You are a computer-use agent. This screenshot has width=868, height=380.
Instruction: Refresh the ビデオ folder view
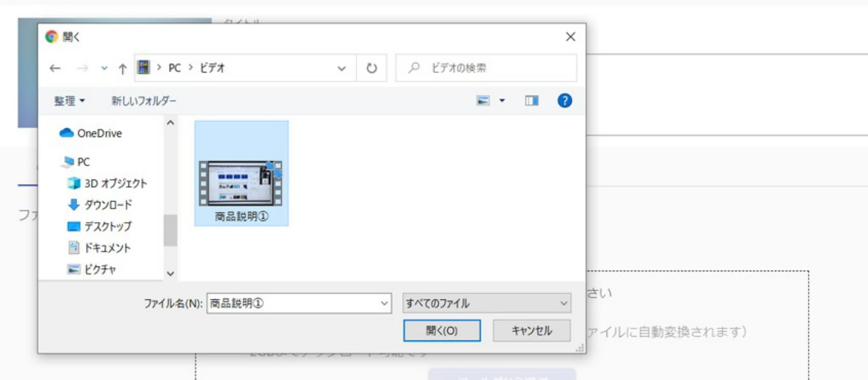tap(372, 69)
